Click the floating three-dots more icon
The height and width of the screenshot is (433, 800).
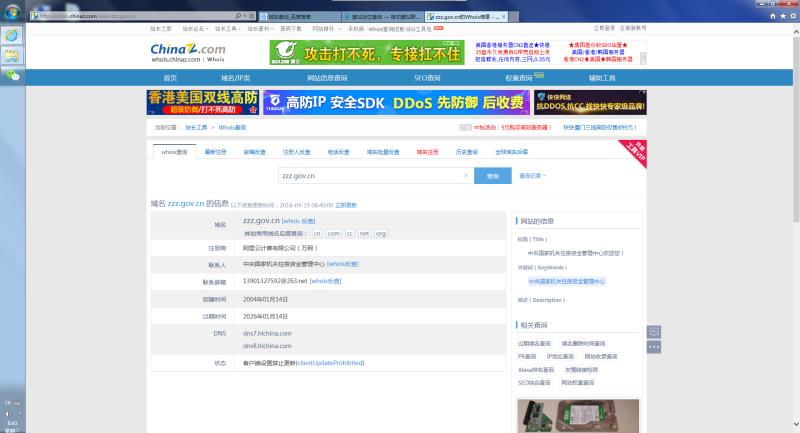[x=654, y=347]
